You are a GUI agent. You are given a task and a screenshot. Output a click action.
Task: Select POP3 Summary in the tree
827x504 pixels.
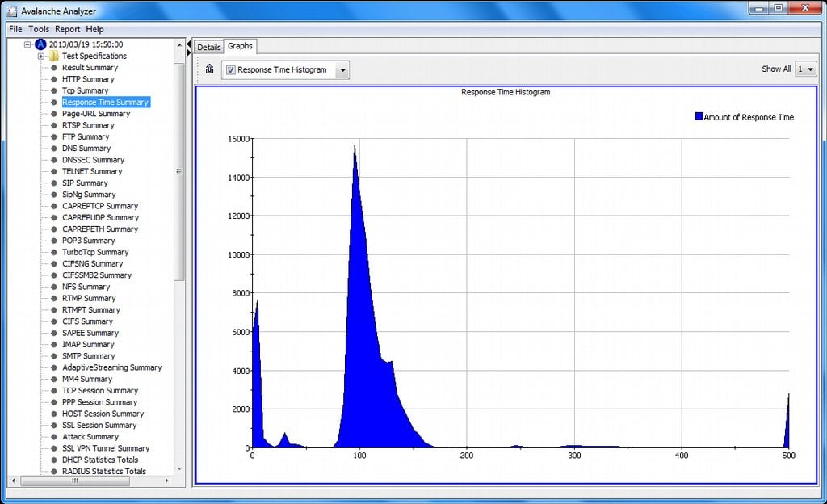point(89,241)
